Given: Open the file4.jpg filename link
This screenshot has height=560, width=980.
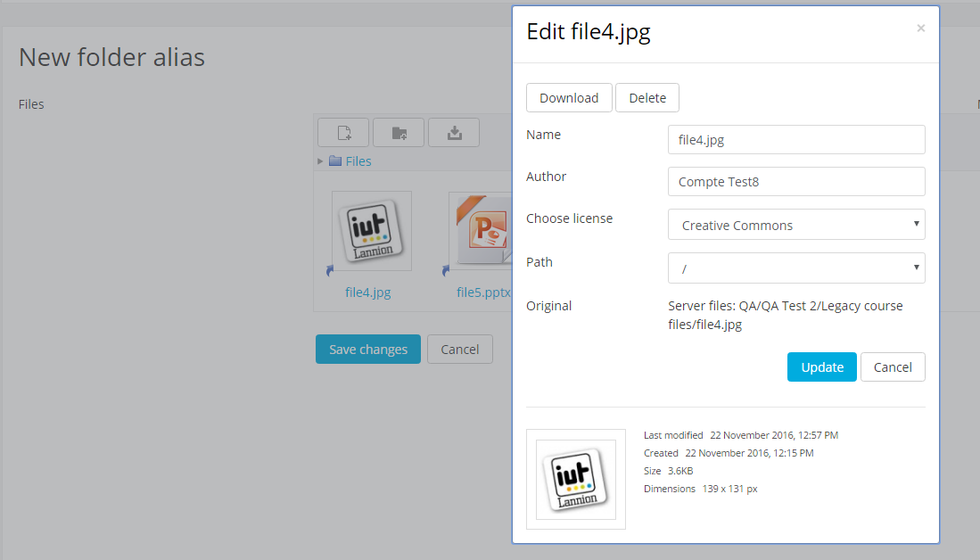Looking at the screenshot, I should click(x=368, y=292).
